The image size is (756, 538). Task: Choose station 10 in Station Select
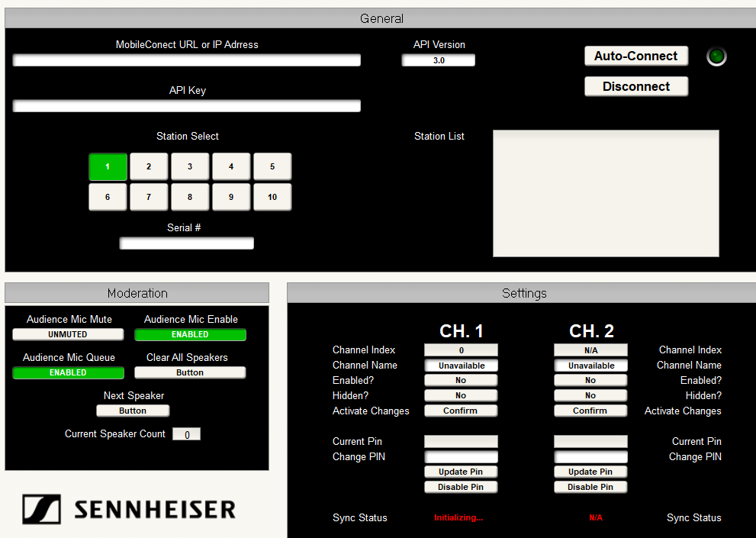click(272, 197)
